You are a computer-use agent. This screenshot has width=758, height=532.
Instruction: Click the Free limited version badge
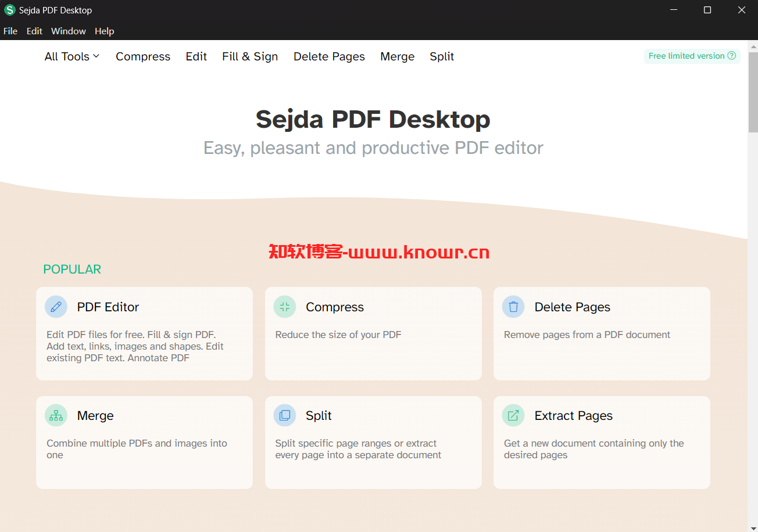coord(692,56)
